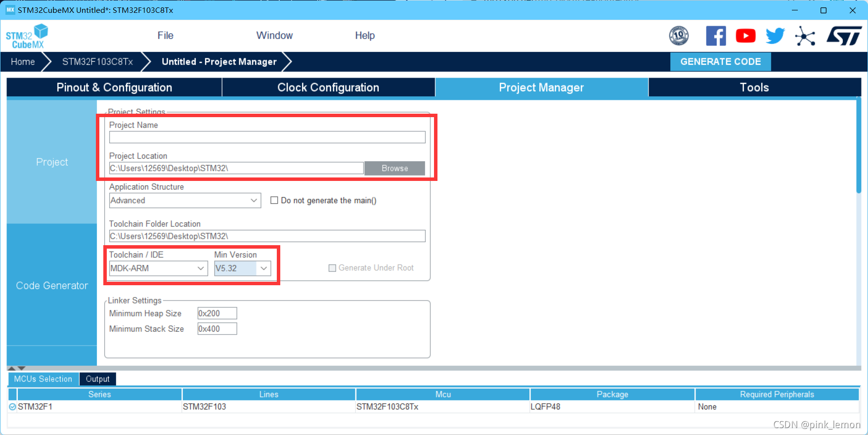
Task: Click Required Peripherals column header
Action: tap(777, 394)
